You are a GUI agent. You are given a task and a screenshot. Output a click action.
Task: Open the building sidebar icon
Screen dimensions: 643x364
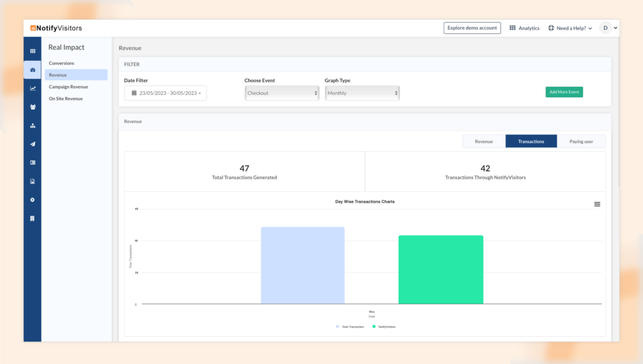point(33,218)
